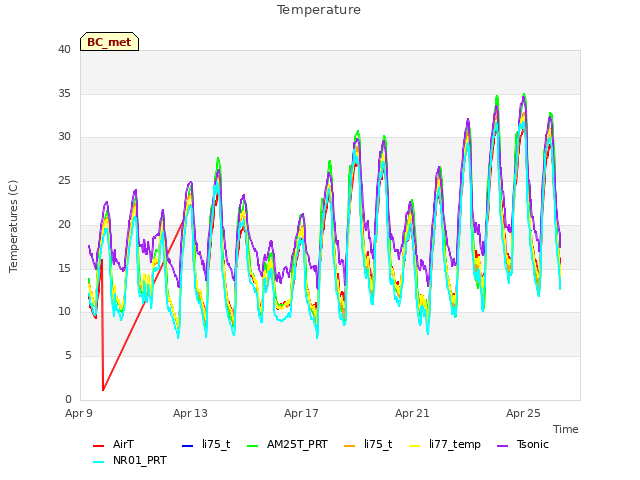The height and width of the screenshot is (480, 640).
Task: Click the red AirT color swatch
Action: pyautogui.click(x=98, y=446)
